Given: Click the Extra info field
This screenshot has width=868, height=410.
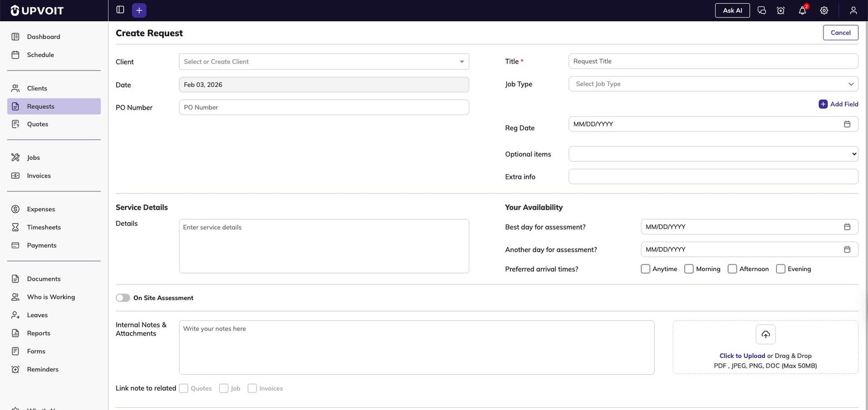Looking at the screenshot, I should 713,176.
